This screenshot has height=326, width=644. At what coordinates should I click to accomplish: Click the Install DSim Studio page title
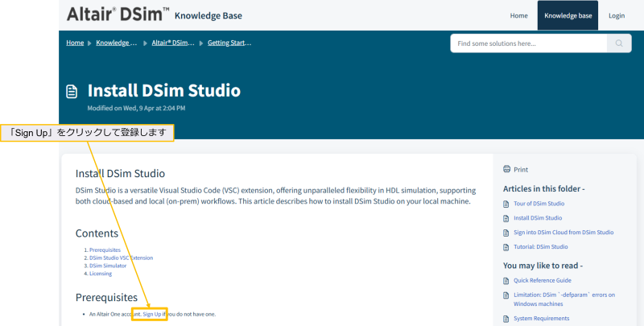[164, 90]
